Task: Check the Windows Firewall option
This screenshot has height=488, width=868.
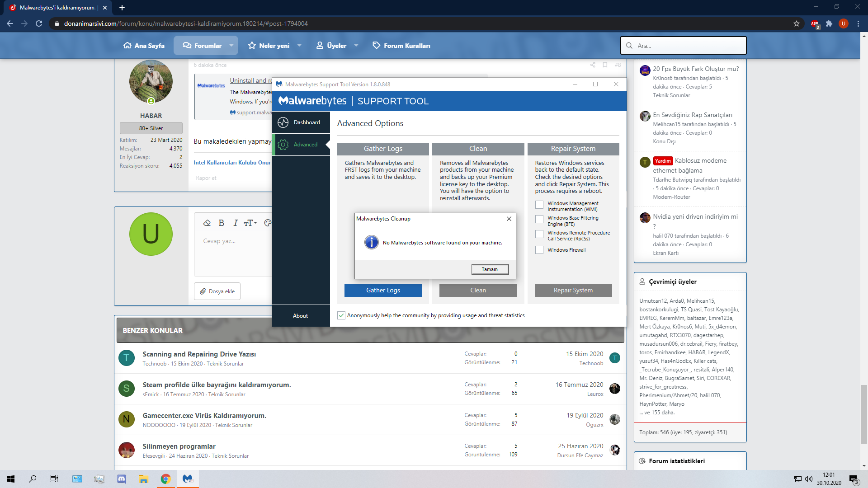Action: [x=539, y=250]
